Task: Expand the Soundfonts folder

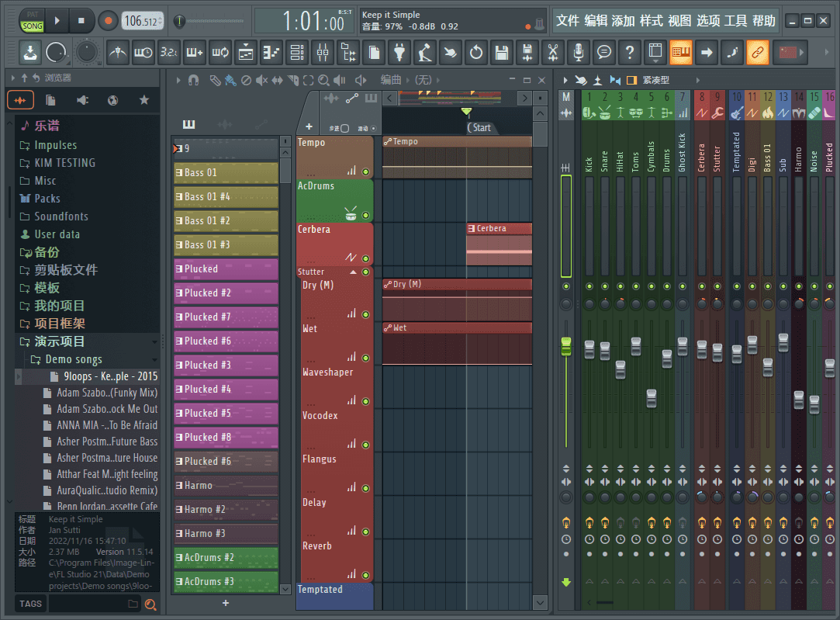Action: (x=54, y=216)
